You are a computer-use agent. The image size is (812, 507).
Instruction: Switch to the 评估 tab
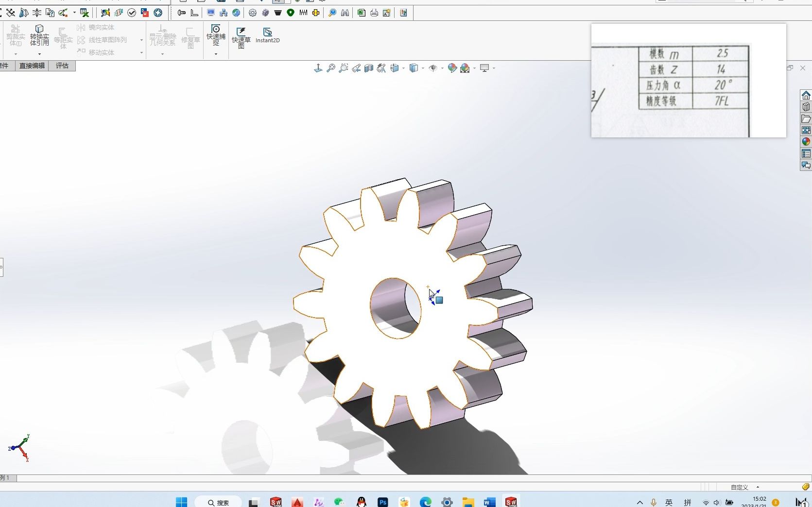[62, 66]
